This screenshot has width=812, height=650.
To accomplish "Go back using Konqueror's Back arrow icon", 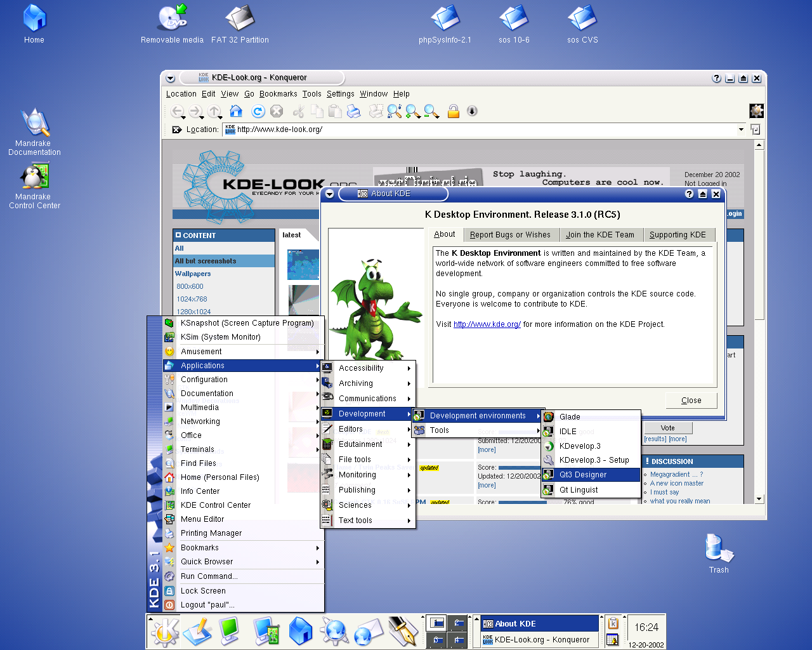I will tap(178, 112).
